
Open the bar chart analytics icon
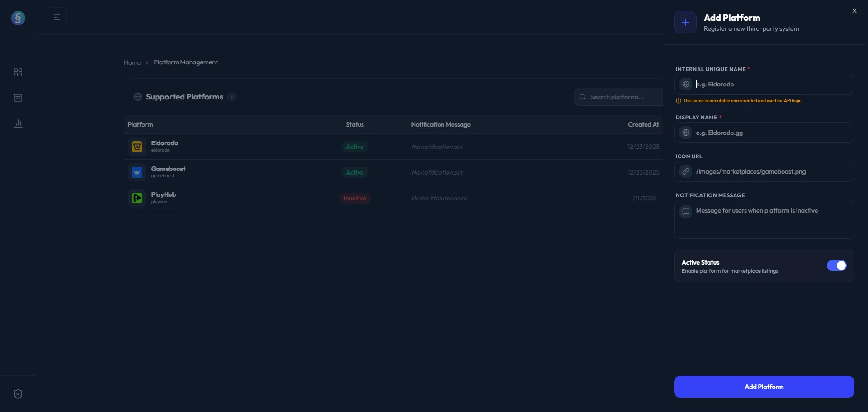(x=18, y=123)
